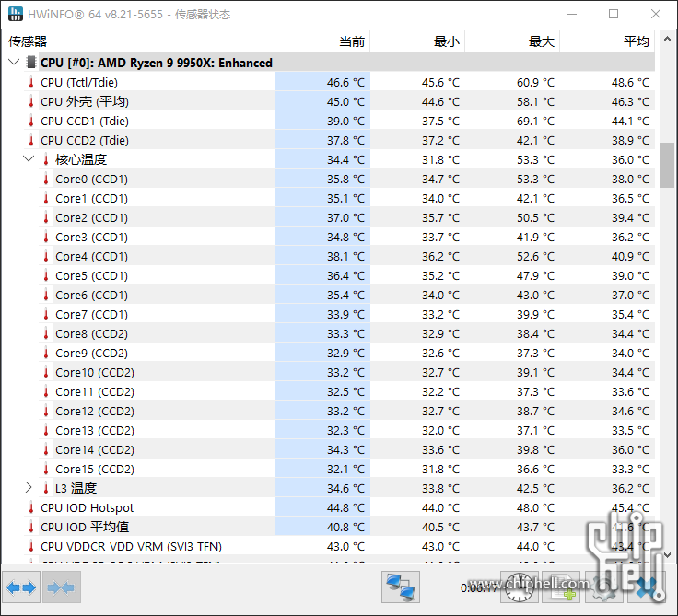The image size is (678, 616).
Task: Click the expand-columns blue arrows button
Action: point(21,587)
